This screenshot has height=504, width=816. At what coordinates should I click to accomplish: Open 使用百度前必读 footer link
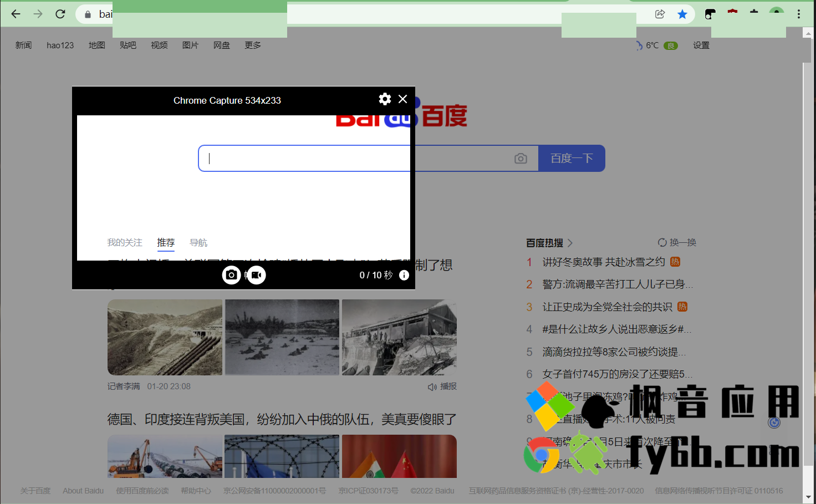[142, 491]
